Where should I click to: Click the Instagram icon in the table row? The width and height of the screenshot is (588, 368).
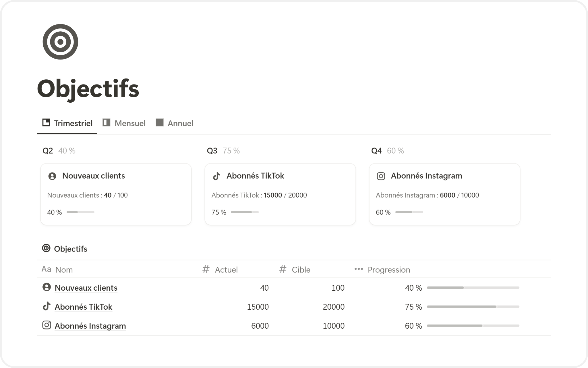tap(47, 325)
